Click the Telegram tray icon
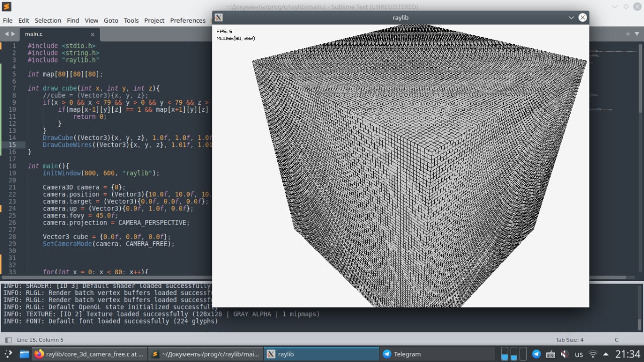This screenshot has height=362, width=644. point(536,354)
